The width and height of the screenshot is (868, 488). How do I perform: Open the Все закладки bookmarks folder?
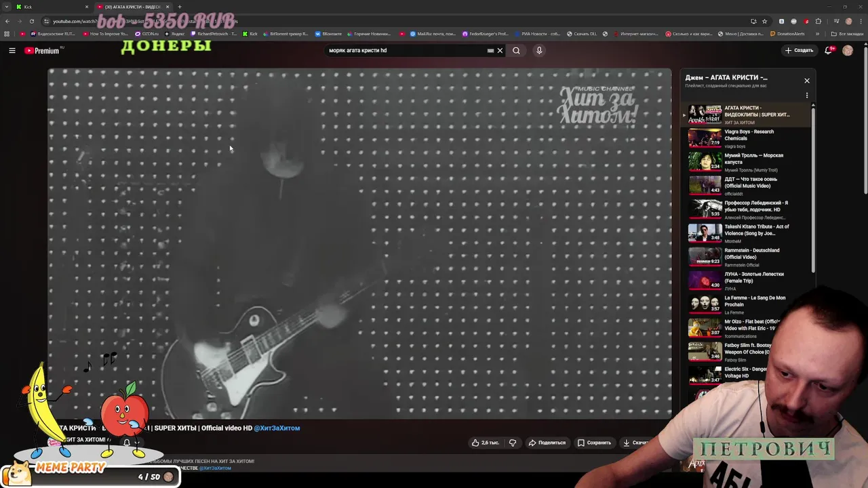pyautogui.click(x=848, y=34)
